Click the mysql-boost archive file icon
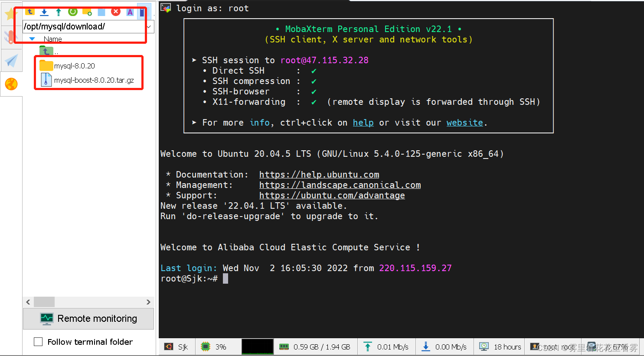 coord(46,80)
